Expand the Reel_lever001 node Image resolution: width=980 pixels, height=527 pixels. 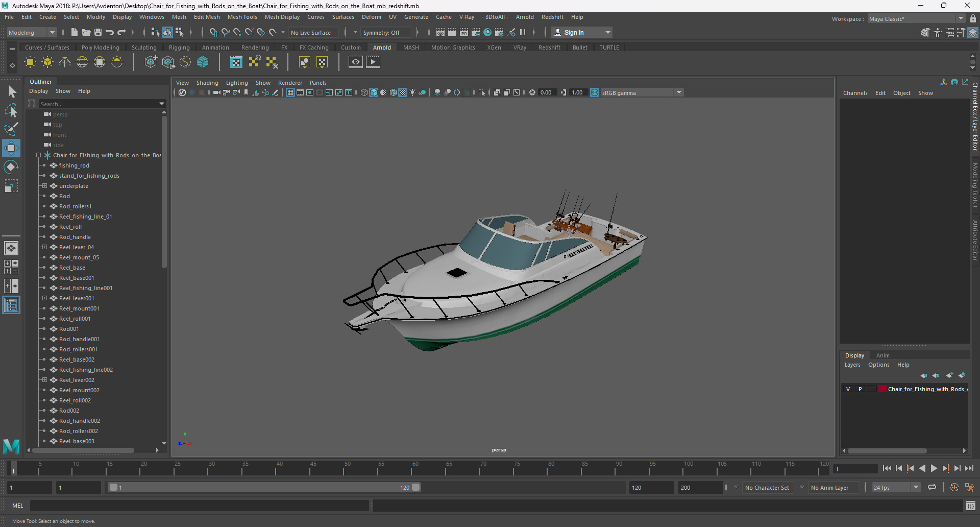(x=44, y=298)
